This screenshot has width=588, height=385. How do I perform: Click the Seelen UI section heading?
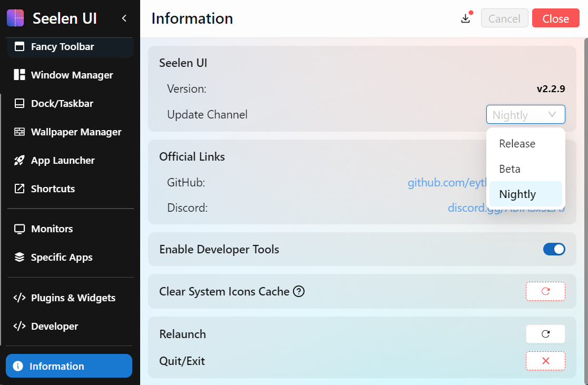[183, 63]
